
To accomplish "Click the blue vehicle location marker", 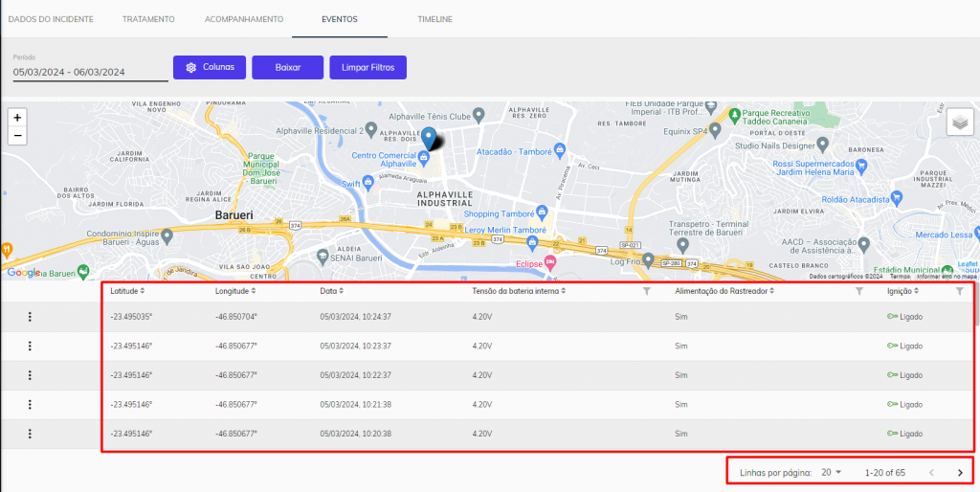I will coord(428,137).
